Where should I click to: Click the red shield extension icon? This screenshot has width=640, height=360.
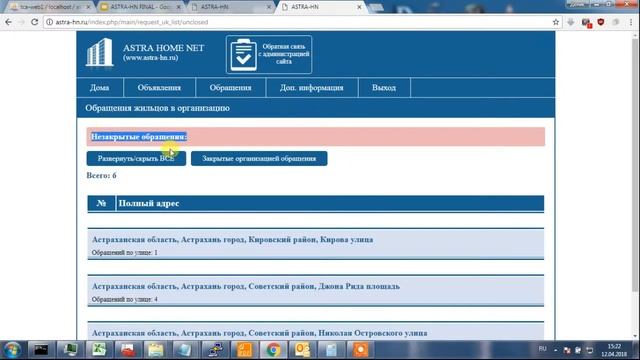600,22
